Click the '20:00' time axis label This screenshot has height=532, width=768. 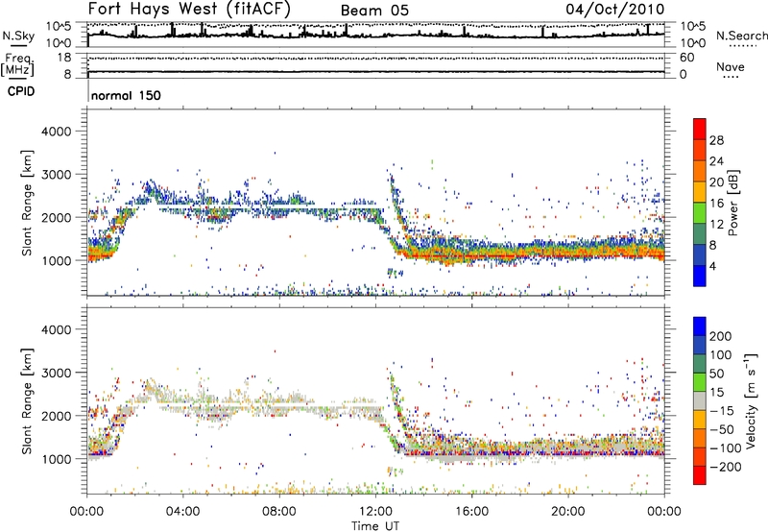click(567, 512)
